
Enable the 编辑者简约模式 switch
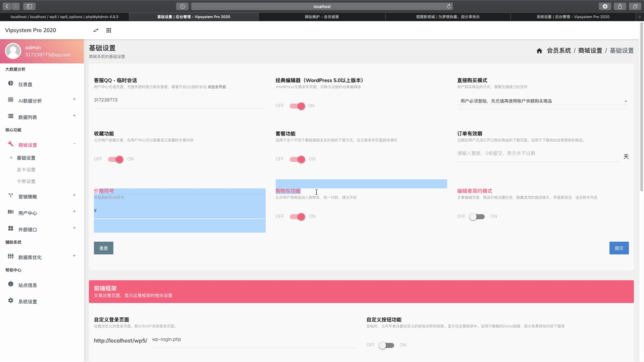click(x=477, y=217)
